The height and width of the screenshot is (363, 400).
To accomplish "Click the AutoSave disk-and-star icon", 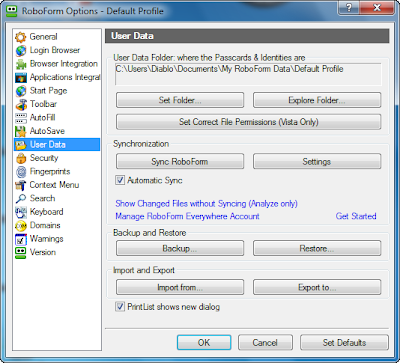I will pos(21,131).
